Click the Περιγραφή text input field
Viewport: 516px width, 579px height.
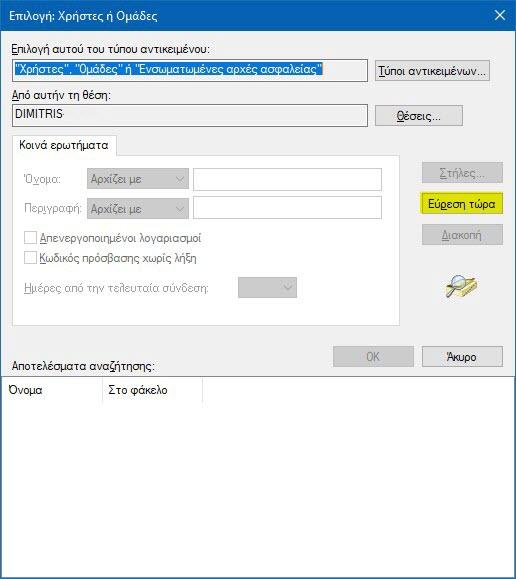287,207
